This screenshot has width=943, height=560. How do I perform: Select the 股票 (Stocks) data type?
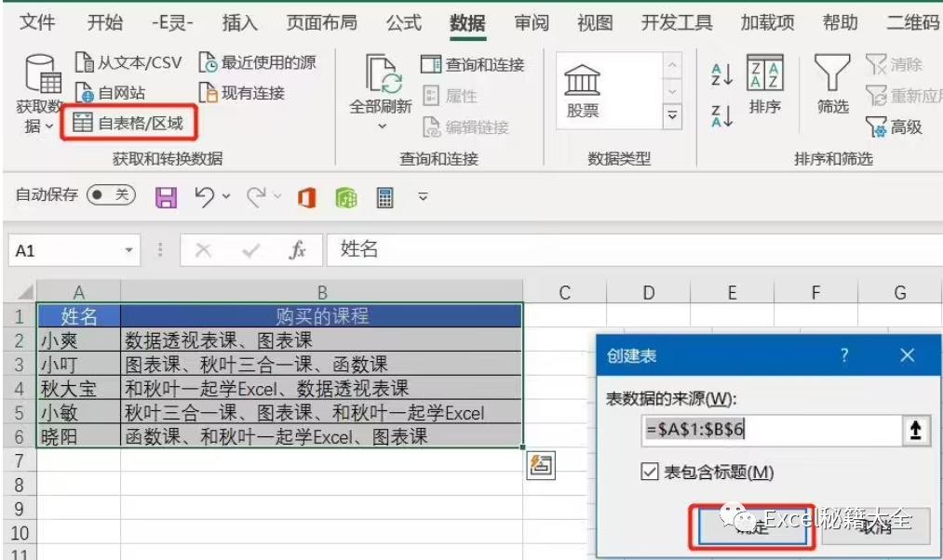pyautogui.click(x=583, y=91)
